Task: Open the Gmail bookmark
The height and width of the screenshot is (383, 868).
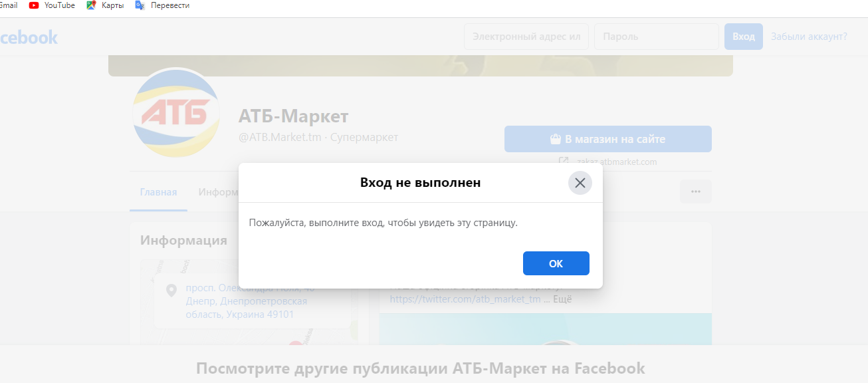Action: (8, 5)
